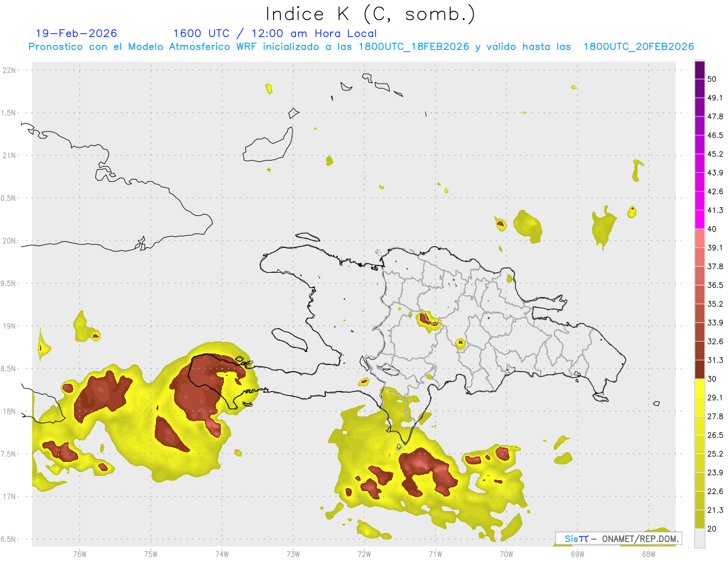Click the "50" colorbar label
Viewport: 728px width, 562px height.
coord(712,79)
